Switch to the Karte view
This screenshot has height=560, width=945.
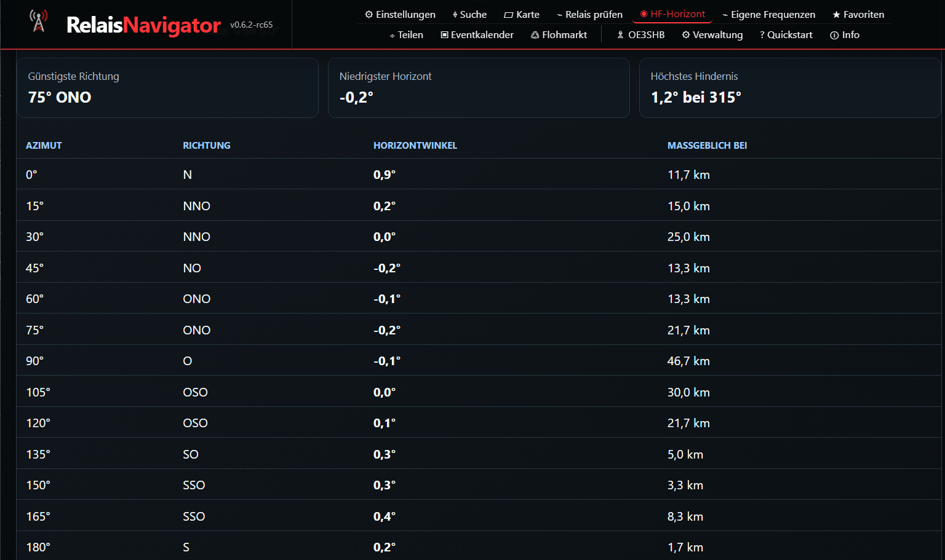(x=522, y=14)
